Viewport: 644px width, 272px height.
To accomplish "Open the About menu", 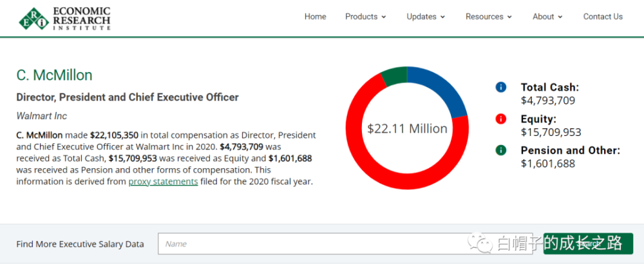I will point(547,17).
